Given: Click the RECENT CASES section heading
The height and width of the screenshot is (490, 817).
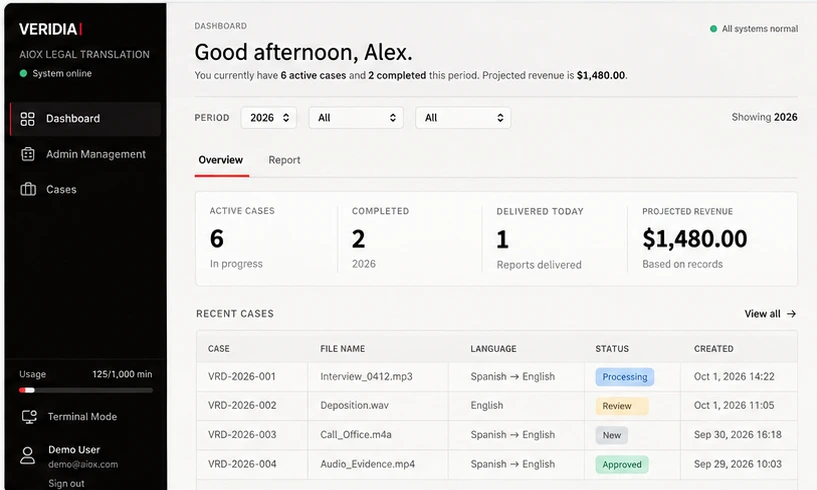Looking at the screenshot, I should [x=235, y=314].
